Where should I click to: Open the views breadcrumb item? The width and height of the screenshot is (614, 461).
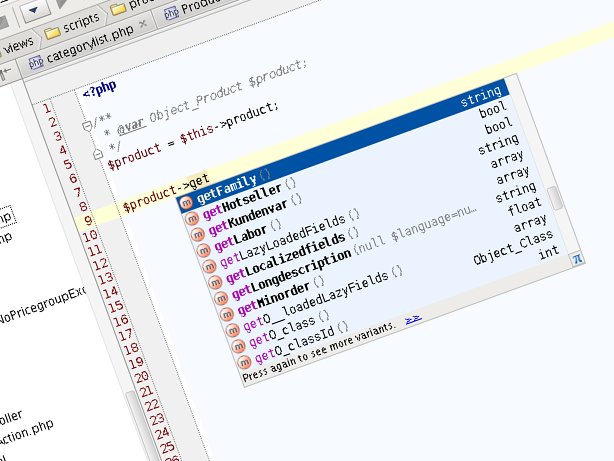pyautogui.click(x=19, y=46)
